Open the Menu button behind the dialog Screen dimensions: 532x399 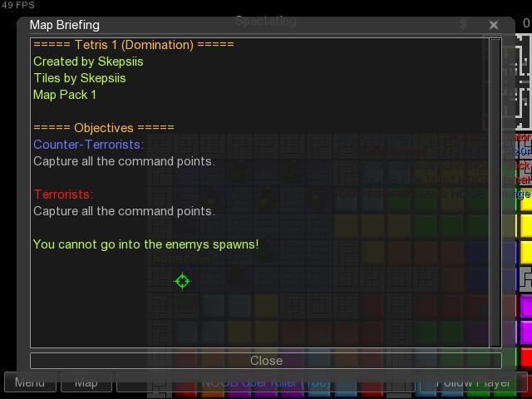[30, 382]
